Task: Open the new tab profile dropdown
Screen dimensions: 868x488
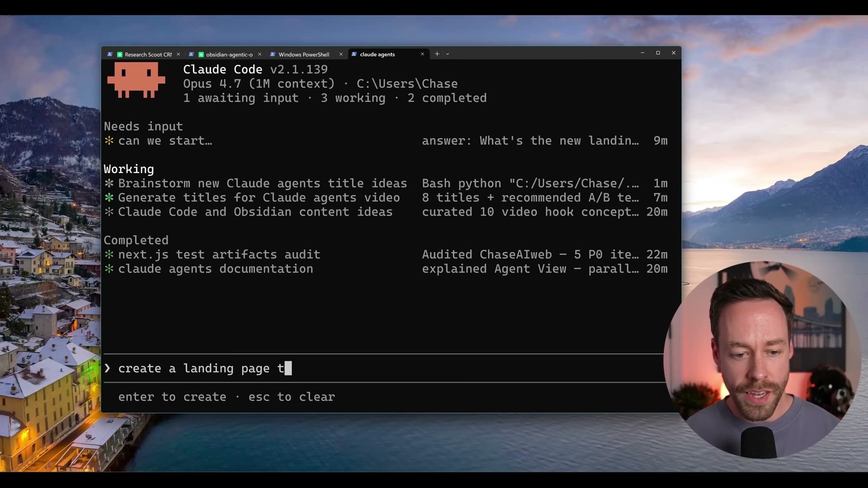Action: coord(448,54)
